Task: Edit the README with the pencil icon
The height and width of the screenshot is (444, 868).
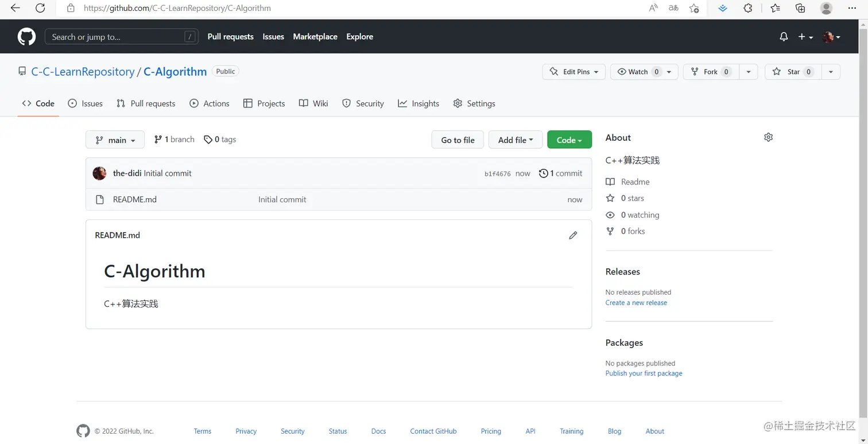Action: tap(573, 235)
